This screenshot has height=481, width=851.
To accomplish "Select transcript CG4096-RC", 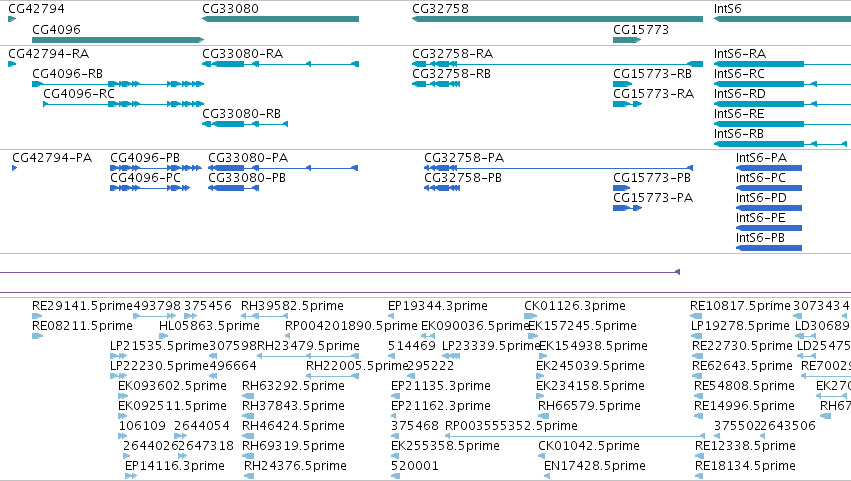I will point(79,94).
